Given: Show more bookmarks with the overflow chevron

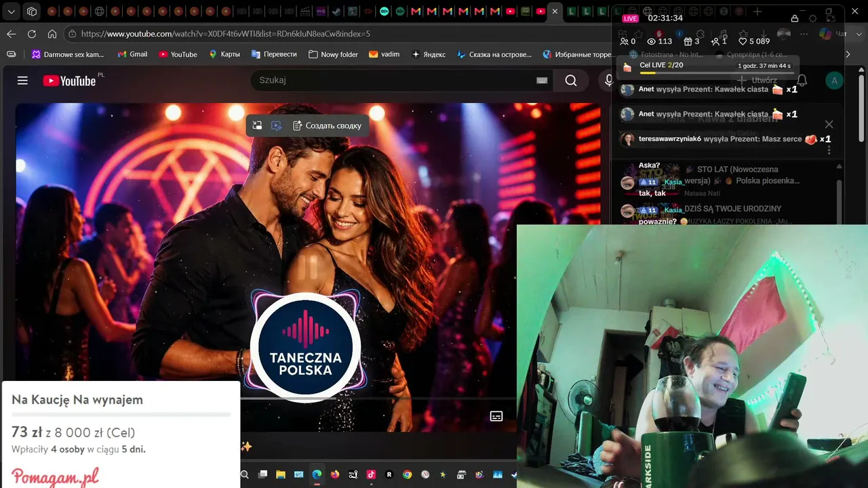Looking at the screenshot, I should [848, 54].
